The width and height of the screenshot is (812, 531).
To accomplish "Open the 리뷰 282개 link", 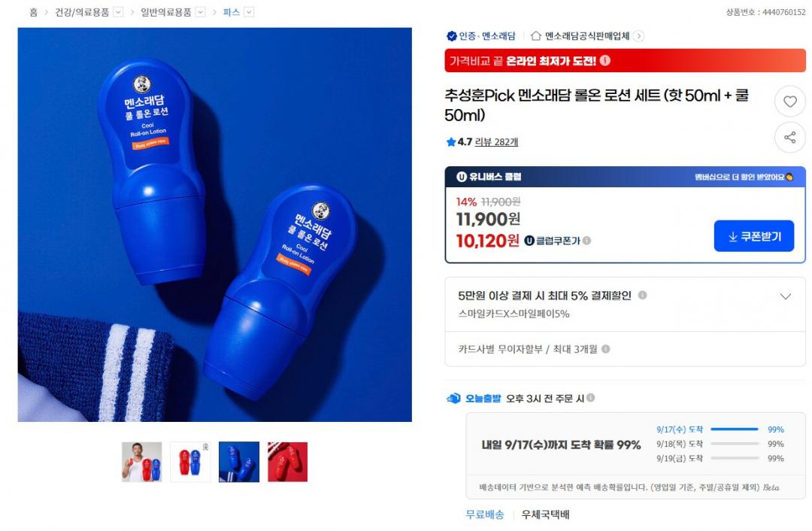I will click(x=496, y=142).
